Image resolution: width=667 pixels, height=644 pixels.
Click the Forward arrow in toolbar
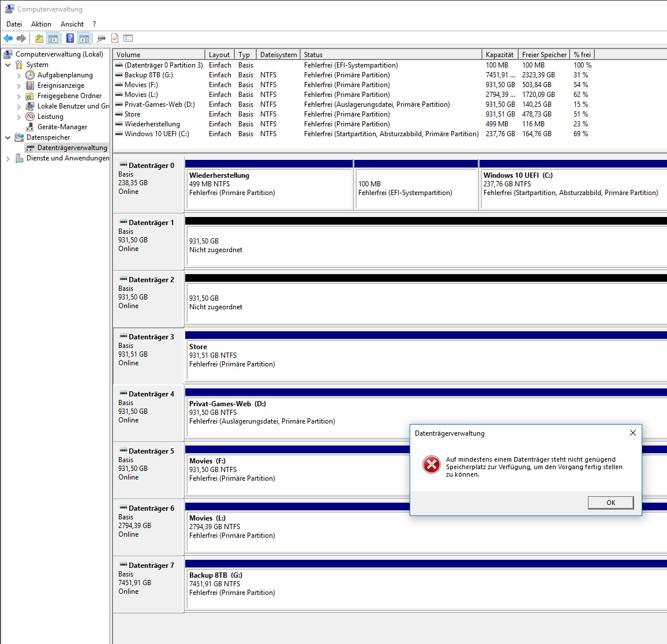tap(21, 38)
